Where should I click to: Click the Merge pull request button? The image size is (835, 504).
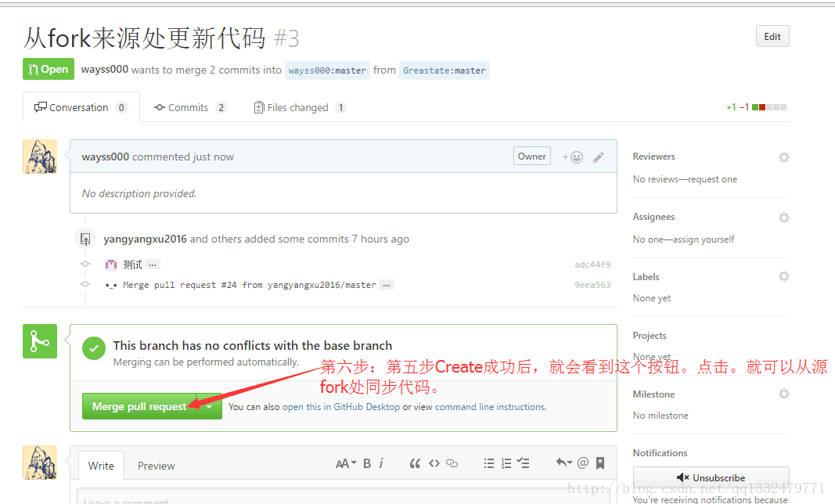(x=139, y=406)
